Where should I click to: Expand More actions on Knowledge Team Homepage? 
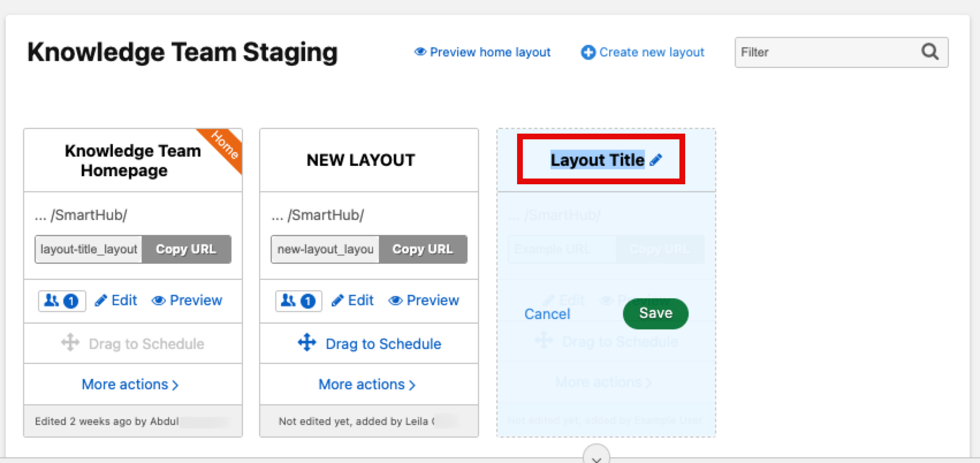130,384
